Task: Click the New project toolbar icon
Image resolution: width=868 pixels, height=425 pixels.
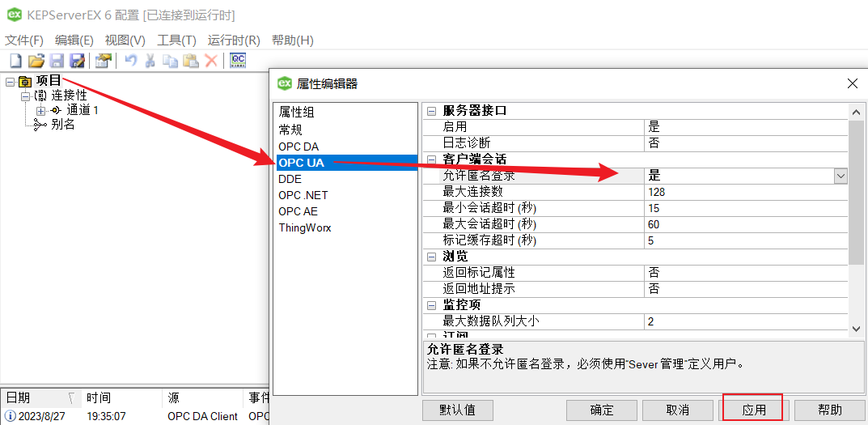Action: click(x=15, y=61)
